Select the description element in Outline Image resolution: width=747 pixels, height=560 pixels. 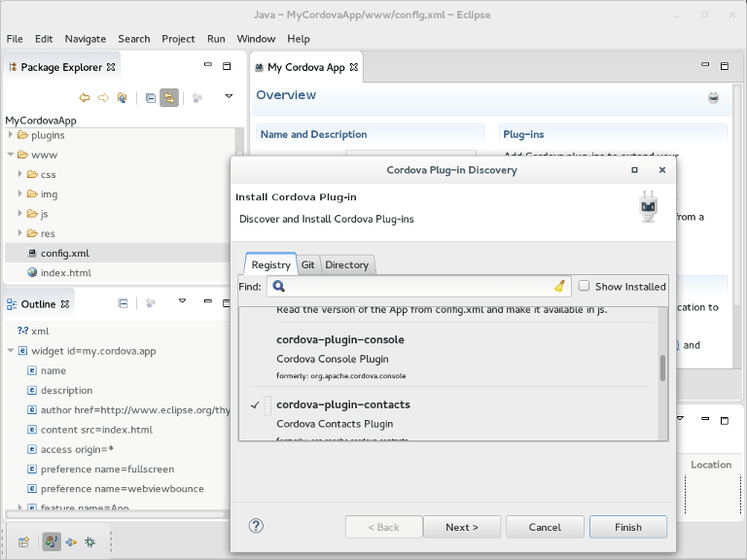click(x=66, y=391)
